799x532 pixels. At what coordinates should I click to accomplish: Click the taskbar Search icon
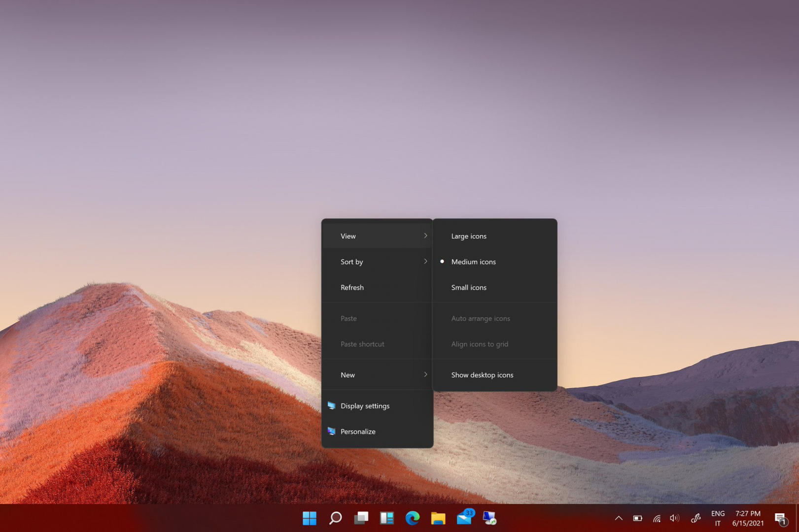point(335,518)
